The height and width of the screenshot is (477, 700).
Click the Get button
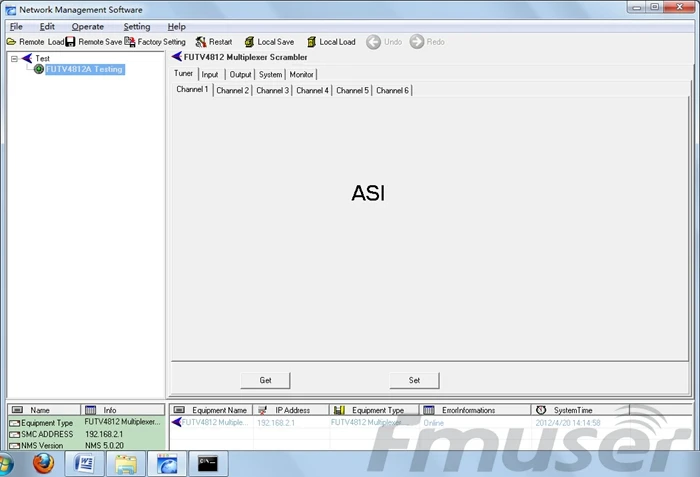[x=265, y=380]
